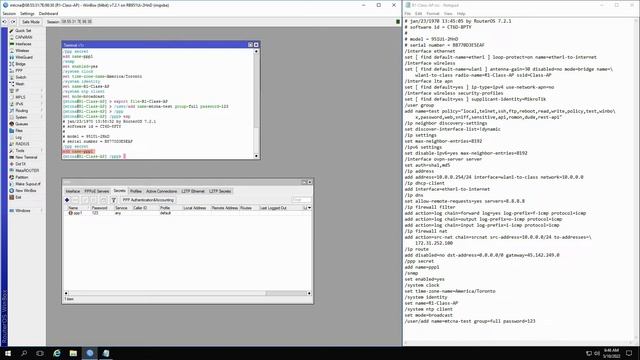Open CAPsMAN in the sidebar
The width and height of the screenshot is (640, 360).
point(23,37)
